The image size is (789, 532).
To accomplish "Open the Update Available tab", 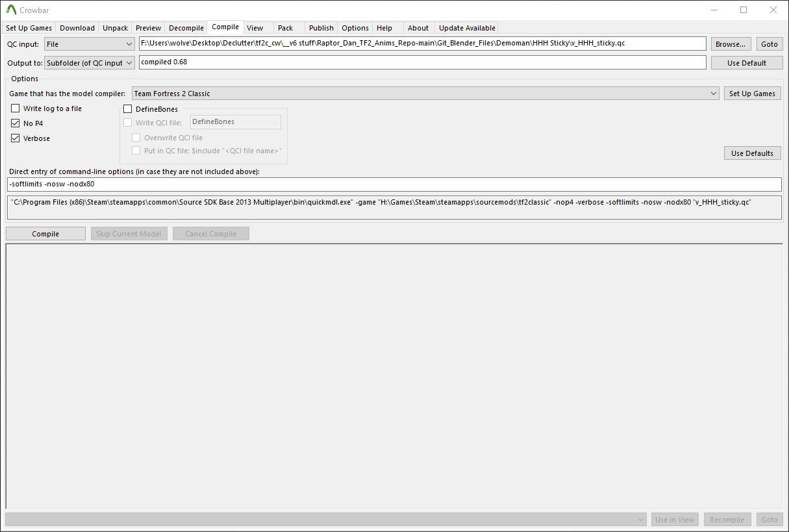I will pyautogui.click(x=467, y=28).
